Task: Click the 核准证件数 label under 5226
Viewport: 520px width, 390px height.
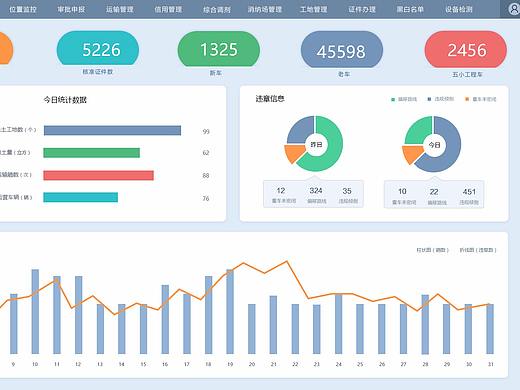Action: pos(98,72)
